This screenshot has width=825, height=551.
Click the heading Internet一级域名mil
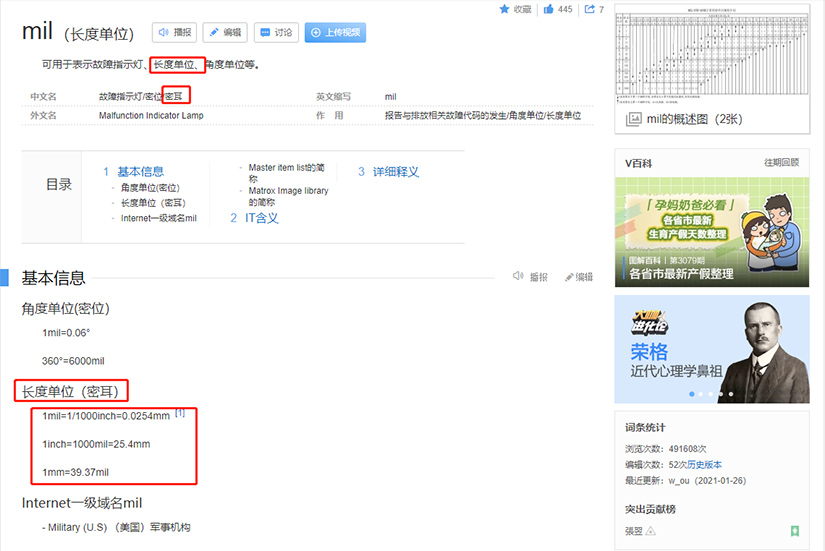[x=82, y=503]
